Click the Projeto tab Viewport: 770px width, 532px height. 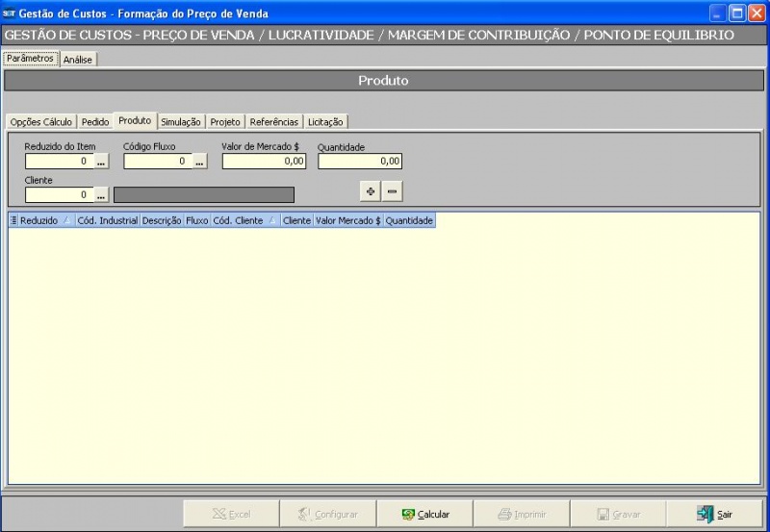tap(225, 122)
